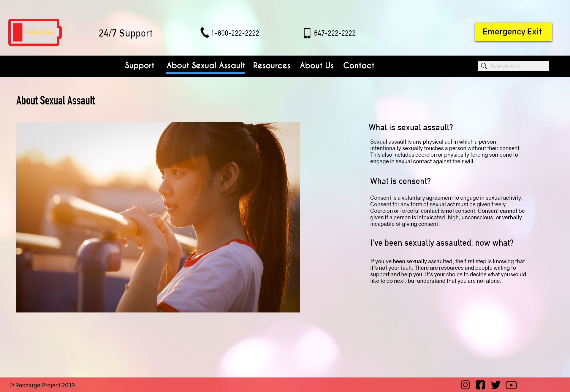Image resolution: width=570 pixels, height=392 pixels.
Task: Click paragraph starting 'If you've been sexually assaulted'
Action: 448,271
